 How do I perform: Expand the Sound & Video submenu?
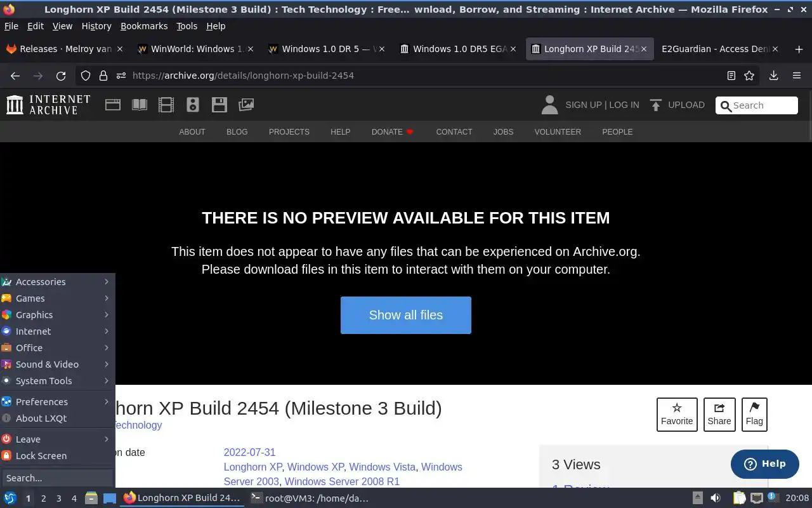[57, 364]
